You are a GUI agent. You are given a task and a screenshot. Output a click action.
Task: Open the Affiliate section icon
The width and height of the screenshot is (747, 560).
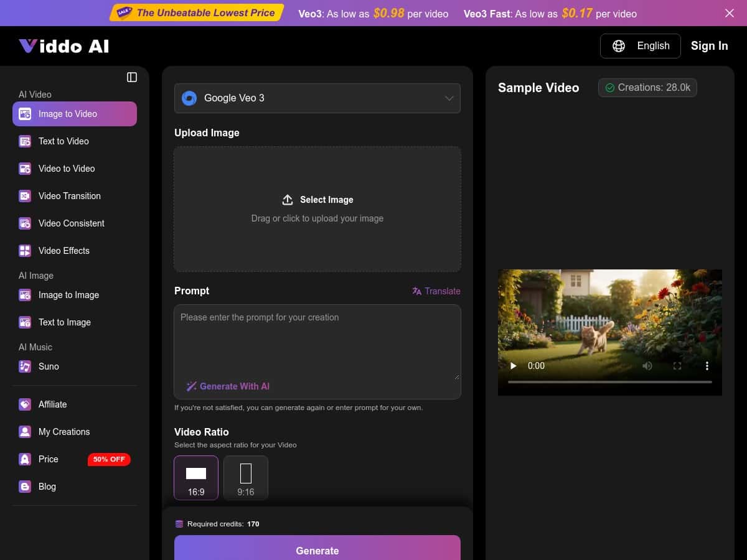24,404
